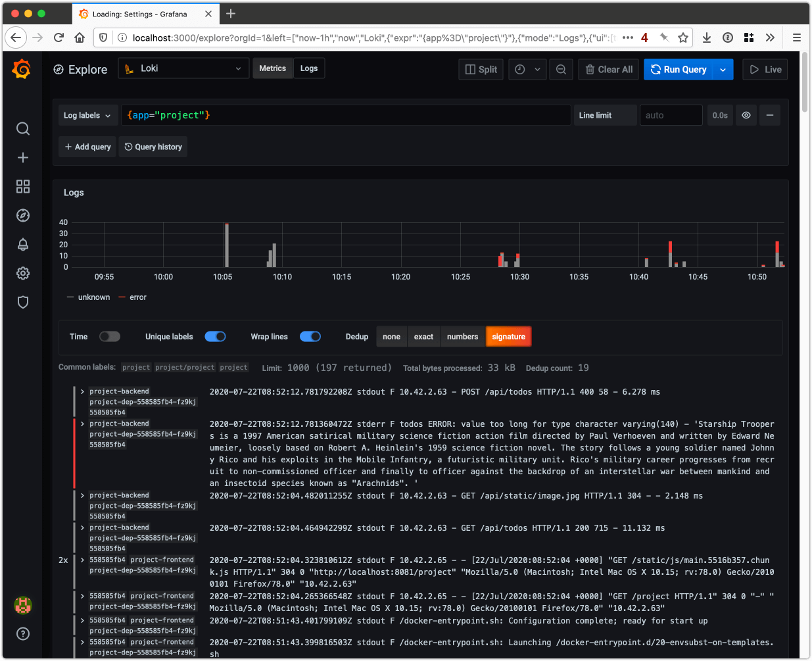Click the browser address bar URL

point(373,37)
